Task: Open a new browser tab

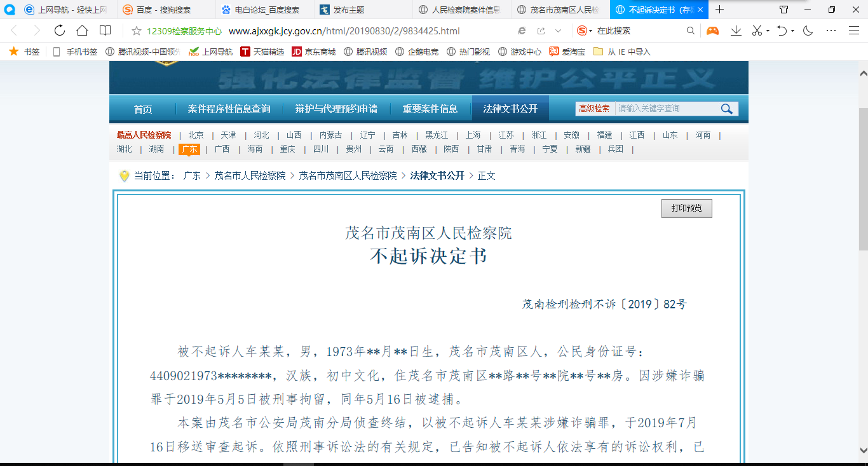Action: (719, 10)
